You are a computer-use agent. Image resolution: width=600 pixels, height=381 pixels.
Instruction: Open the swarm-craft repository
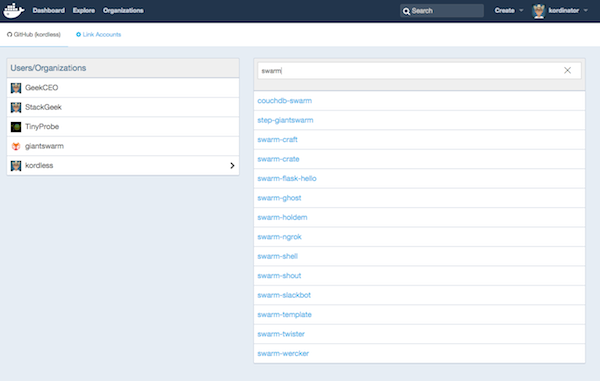click(277, 140)
